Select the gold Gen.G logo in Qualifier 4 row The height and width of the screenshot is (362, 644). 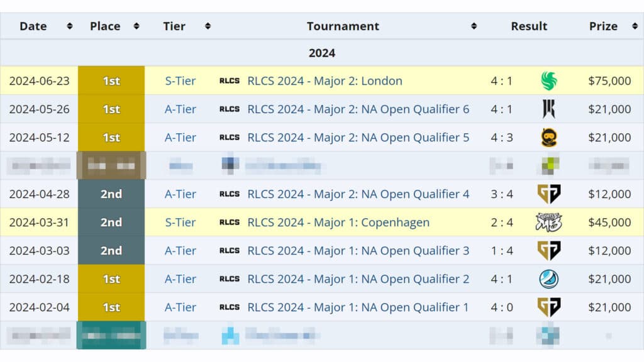(x=550, y=194)
